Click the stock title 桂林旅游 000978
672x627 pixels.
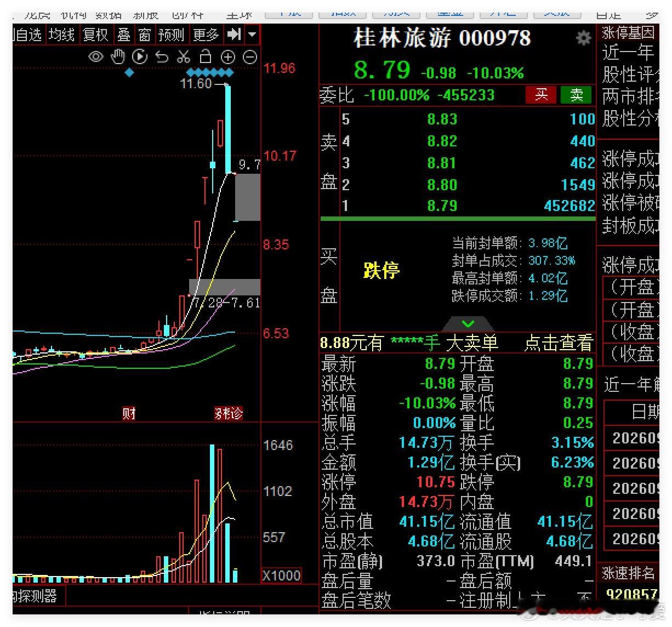coord(442,38)
